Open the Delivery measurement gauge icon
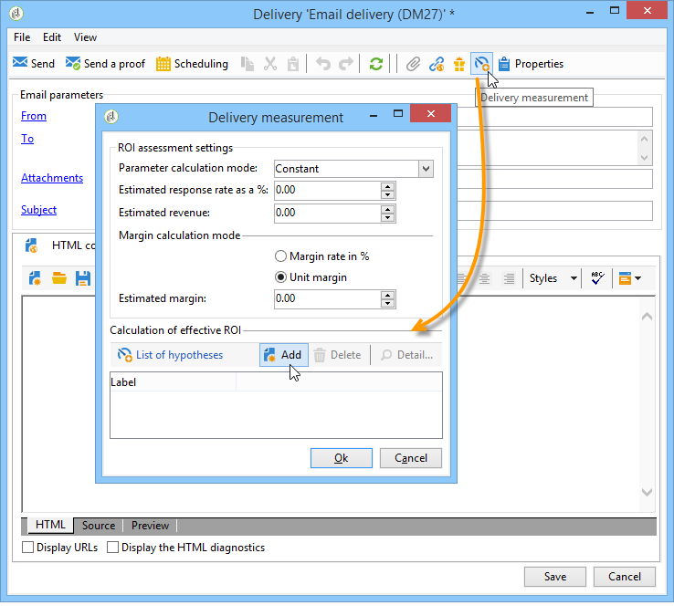 pyautogui.click(x=481, y=64)
